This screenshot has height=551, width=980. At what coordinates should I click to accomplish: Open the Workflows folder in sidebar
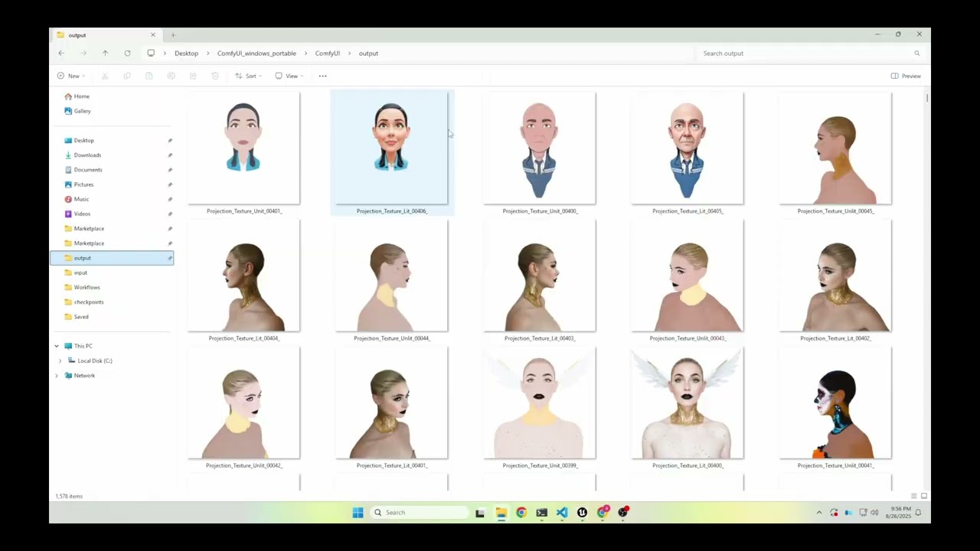point(87,288)
